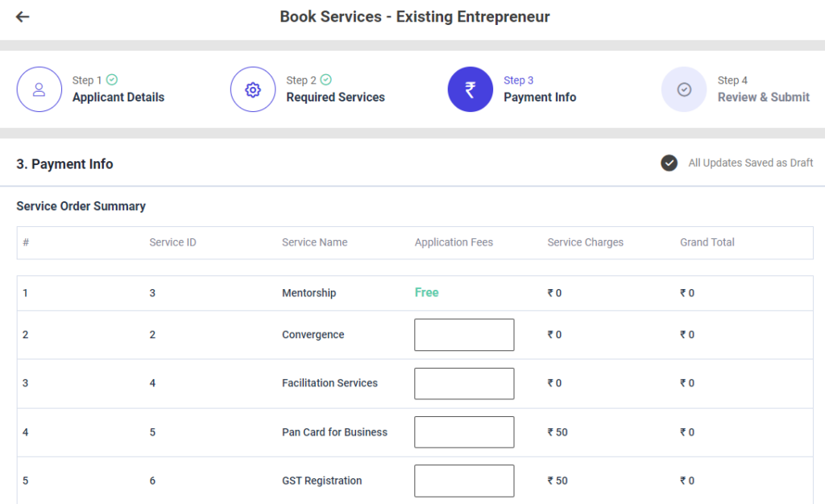Click the All Updates Saved checkmark icon

click(669, 163)
